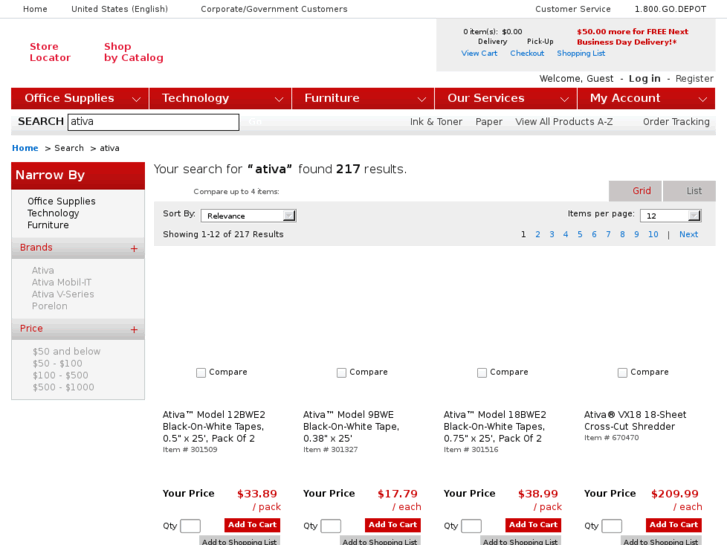The height and width of the screenshot is (545, 727).
Task: Add Model 18BWE2 tapes to cart
Action: (x=533, y=525)
